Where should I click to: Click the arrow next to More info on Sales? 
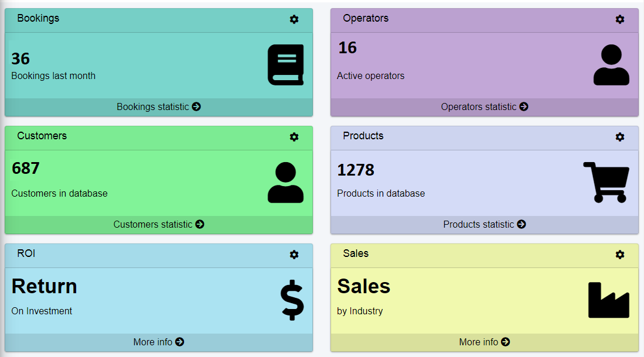tap(506, 342)
